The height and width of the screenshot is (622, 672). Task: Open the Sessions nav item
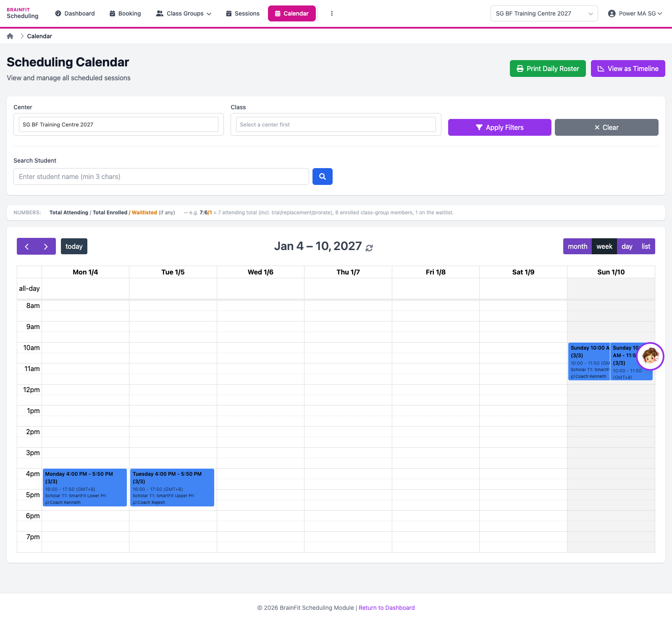(x=243, y=13)
